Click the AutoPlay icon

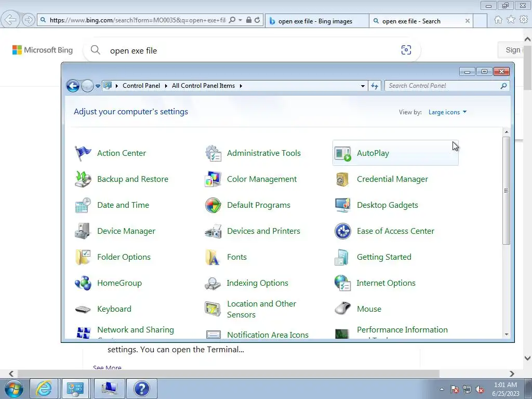click(343, 153)
